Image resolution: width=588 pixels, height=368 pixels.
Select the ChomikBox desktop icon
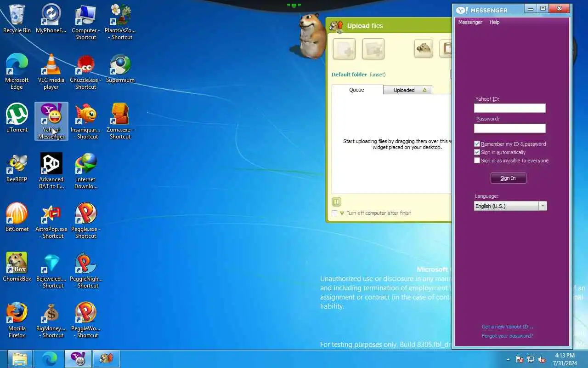tap(17, 268)
